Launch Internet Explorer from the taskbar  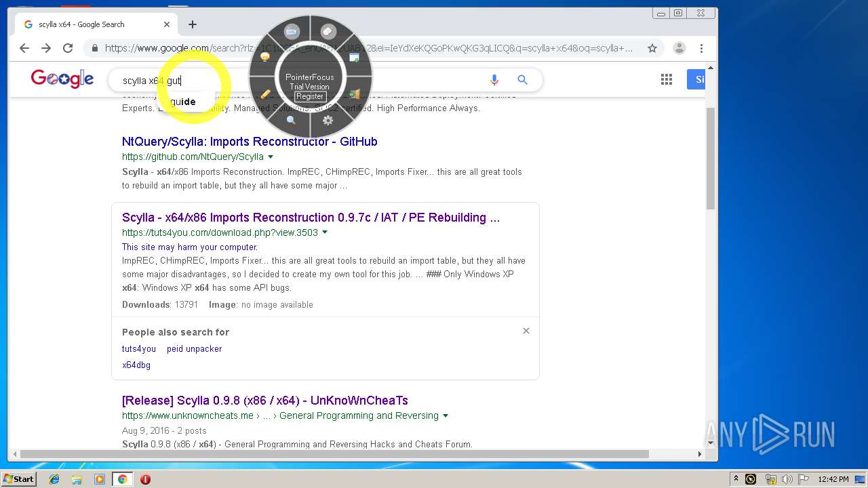tap(54, 479)
